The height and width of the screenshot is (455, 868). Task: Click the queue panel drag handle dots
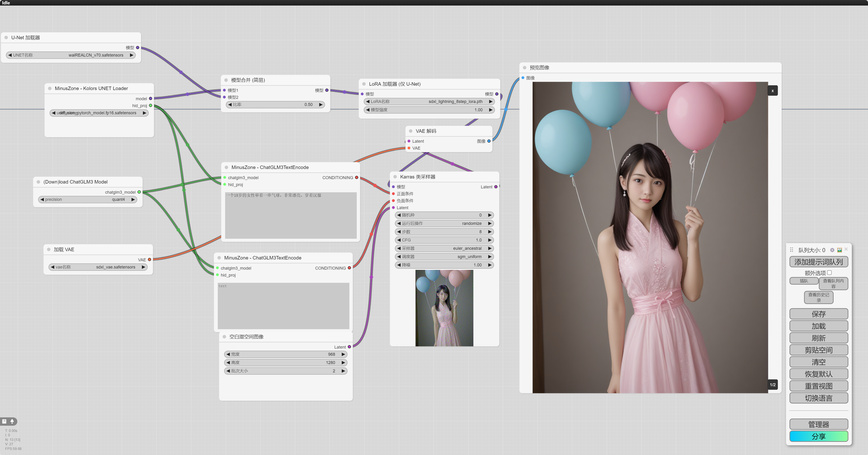pyautogui.click(x=792, y=250)
